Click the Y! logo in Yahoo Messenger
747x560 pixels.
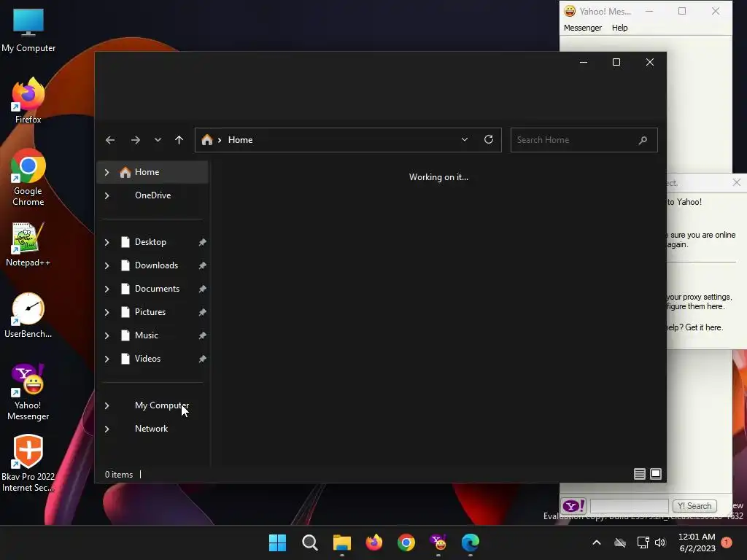[573, 506]
